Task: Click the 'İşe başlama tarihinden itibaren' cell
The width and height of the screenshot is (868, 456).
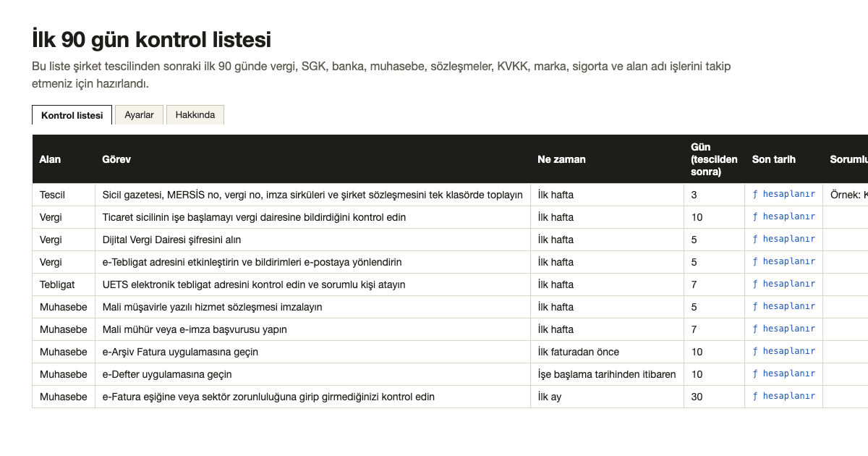Action: pos(608,374)
